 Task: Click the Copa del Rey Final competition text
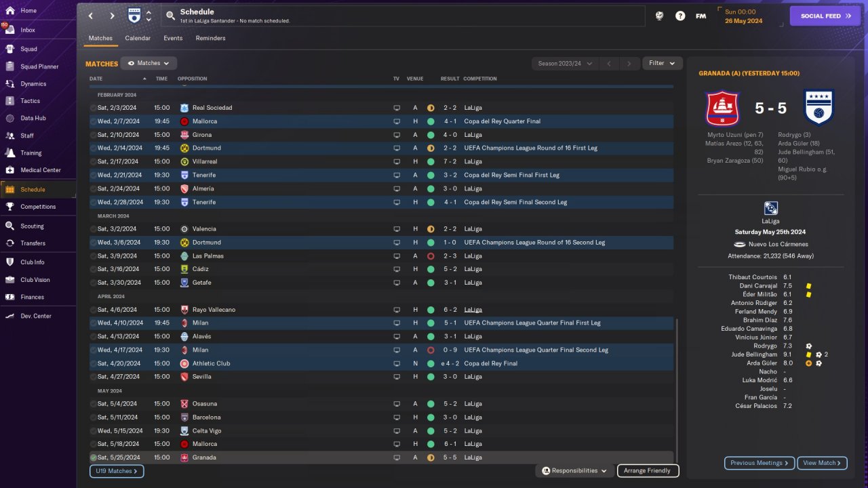click(490, 363)
